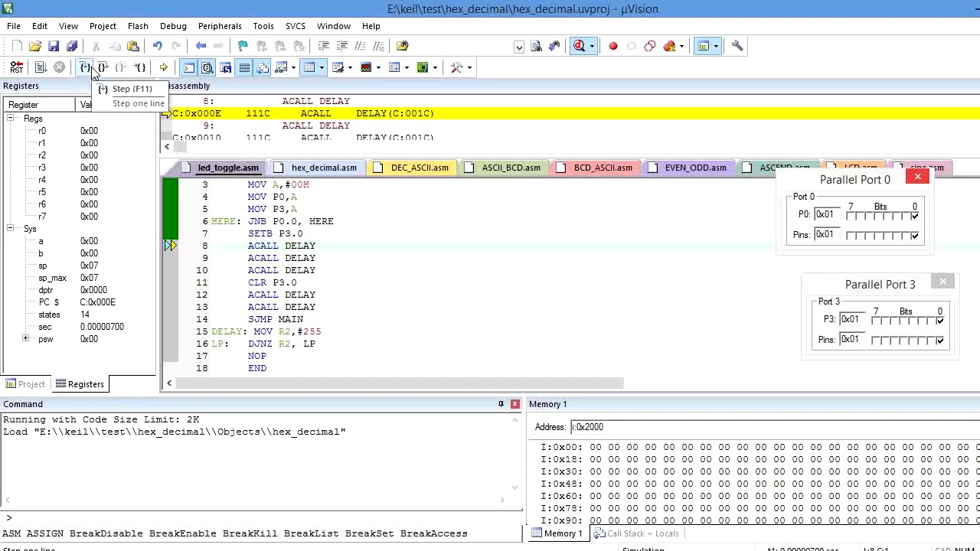980x551 pixels.
Task: Click the Step Over toolbar icon
Action: (103, 67)
